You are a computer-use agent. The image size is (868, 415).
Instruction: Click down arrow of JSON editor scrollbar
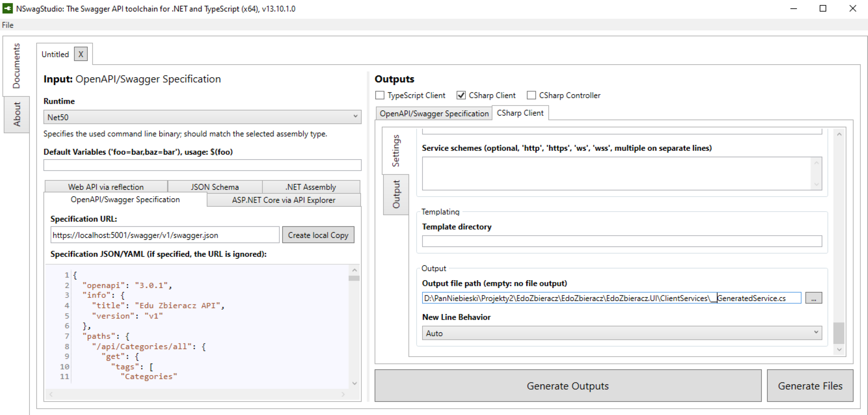[x=354, y=383]
